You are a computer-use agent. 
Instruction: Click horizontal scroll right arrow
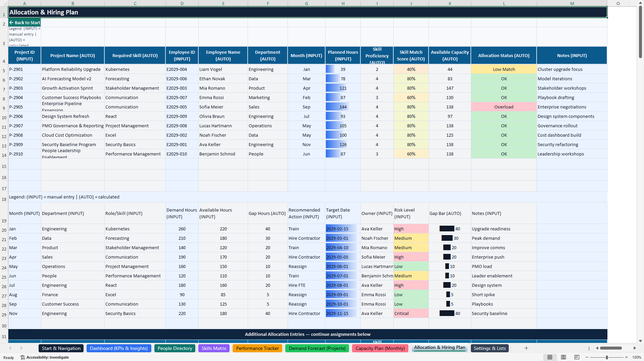coord(635,348)
